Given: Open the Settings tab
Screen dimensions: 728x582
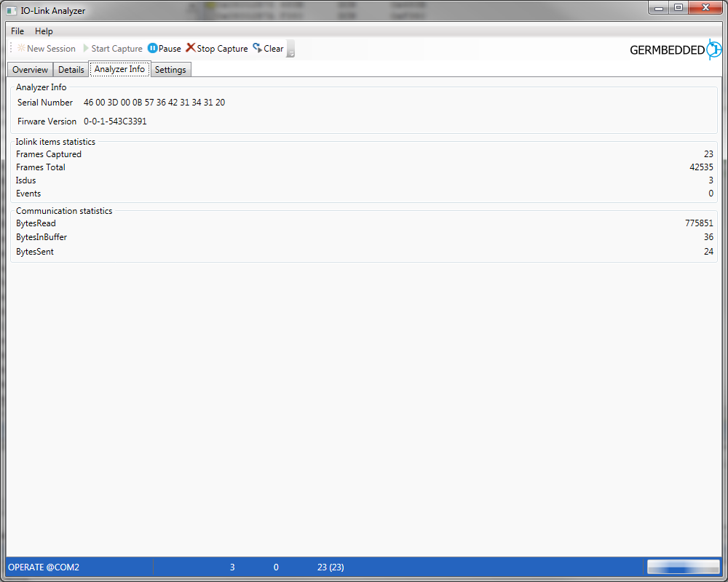Looking at the screenshot, I should click(x=170, y=70).
